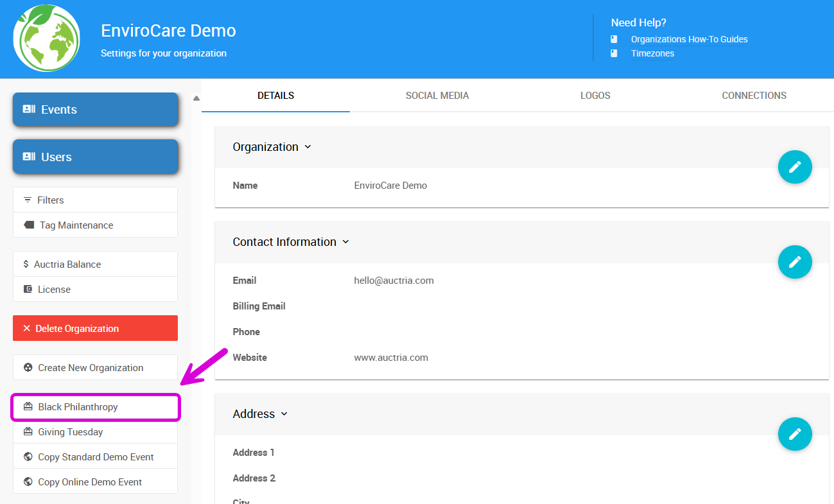Open Organizations How-To Guides book icon
Image resolution: width=834 pixels, height=504 pixels.
click(x=614, y=39)
